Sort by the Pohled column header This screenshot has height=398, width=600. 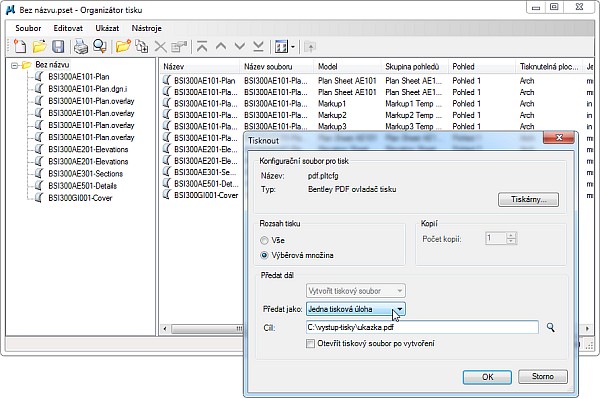click(482, 67)
